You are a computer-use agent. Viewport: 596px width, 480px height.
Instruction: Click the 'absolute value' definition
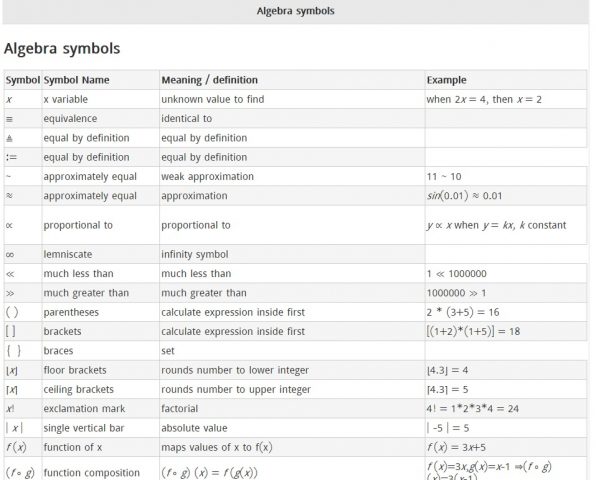point(194,428)
